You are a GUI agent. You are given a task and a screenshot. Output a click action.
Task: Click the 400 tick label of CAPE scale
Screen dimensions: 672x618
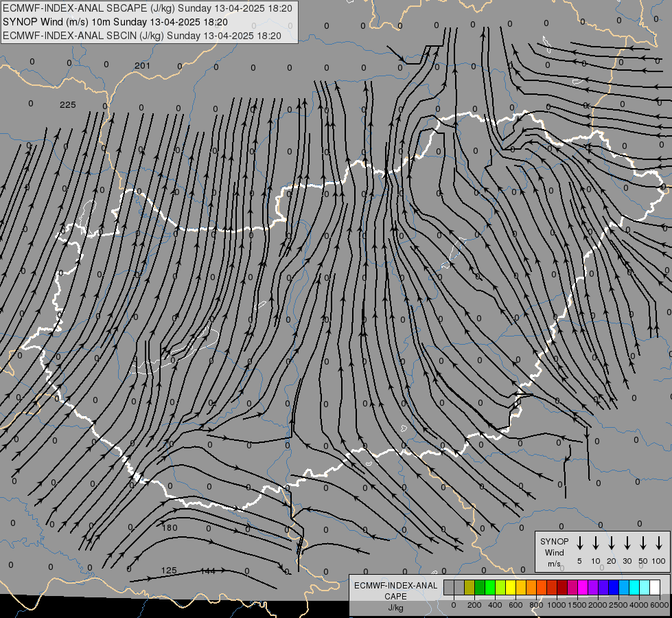[495, 605]
